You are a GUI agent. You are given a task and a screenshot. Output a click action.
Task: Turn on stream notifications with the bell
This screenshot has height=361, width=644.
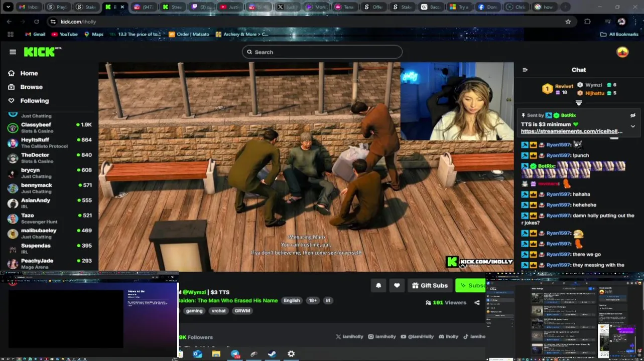point(378,285)
